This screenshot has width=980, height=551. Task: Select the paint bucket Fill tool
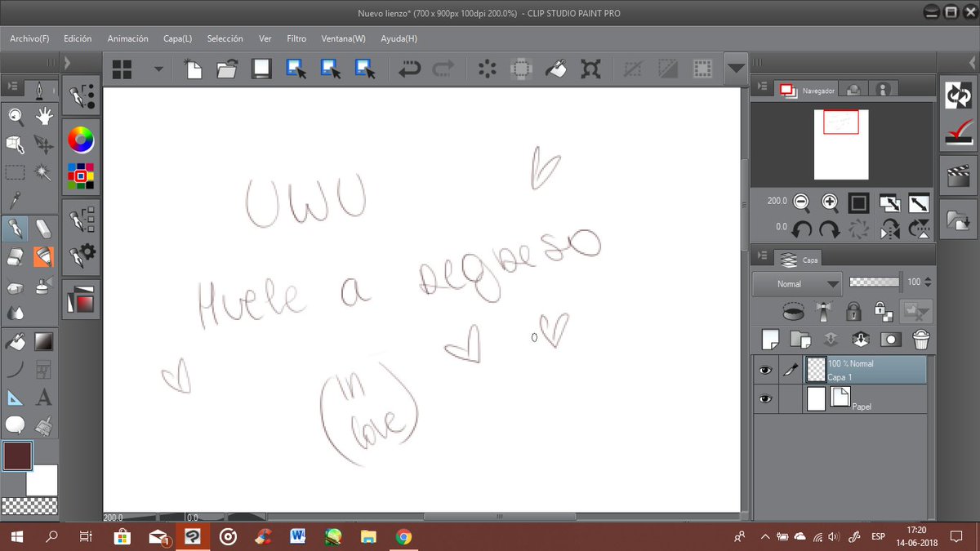[16, 341]
